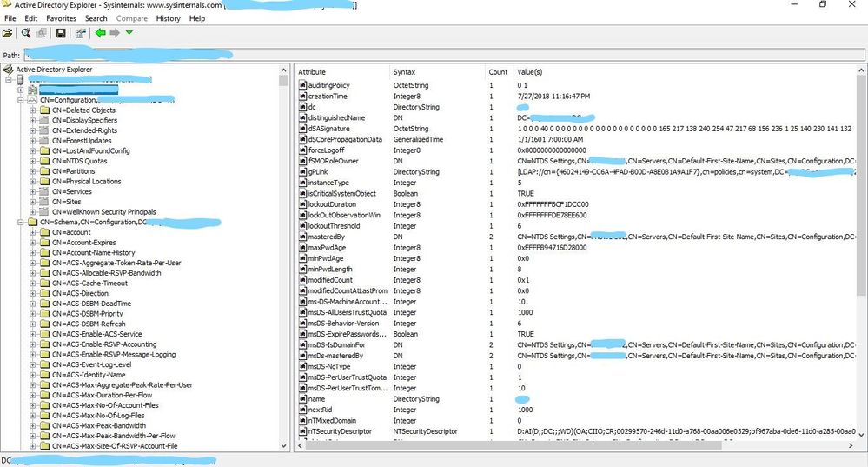Click the attribute icon beside maxPwdAge

303,248
